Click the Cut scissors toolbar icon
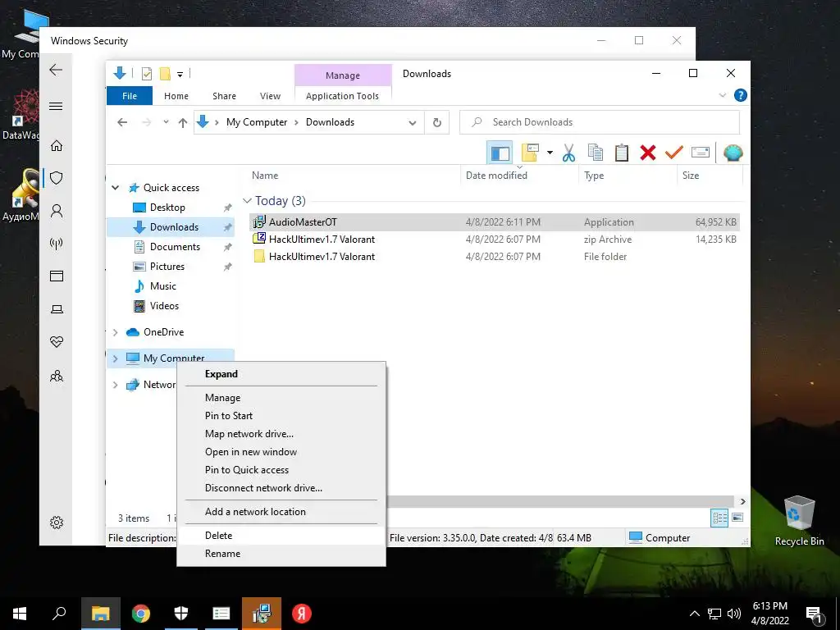This screenshot has width=840, height=630. (x=568, y=153)
